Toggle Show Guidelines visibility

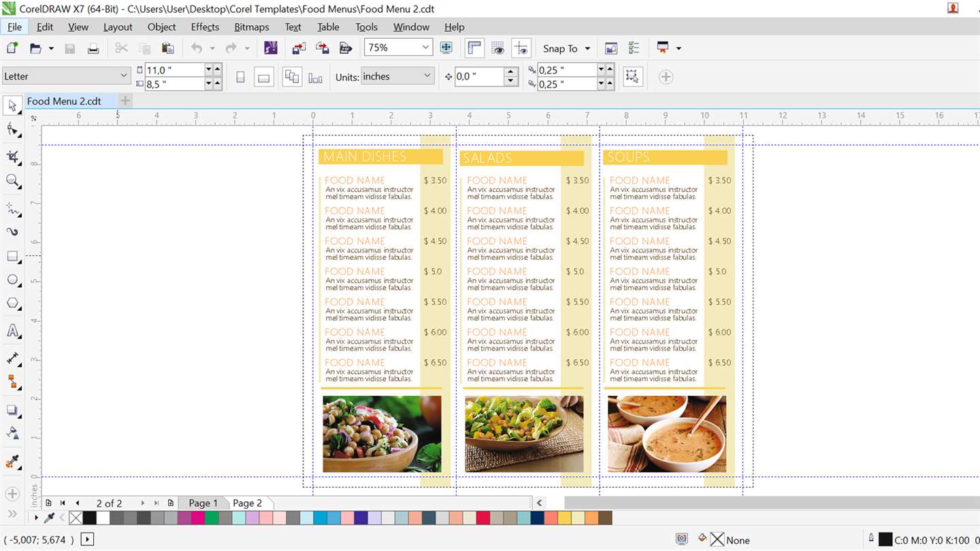(521, 48)
